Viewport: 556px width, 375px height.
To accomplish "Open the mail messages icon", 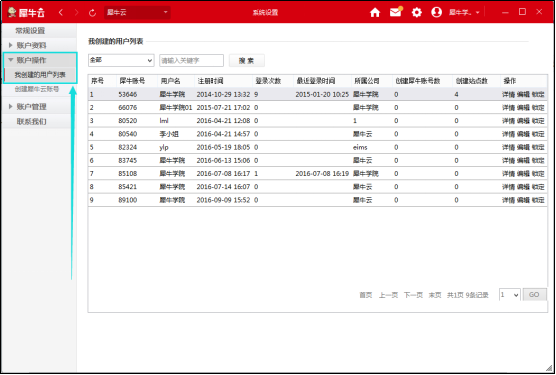I will point(395,12).
